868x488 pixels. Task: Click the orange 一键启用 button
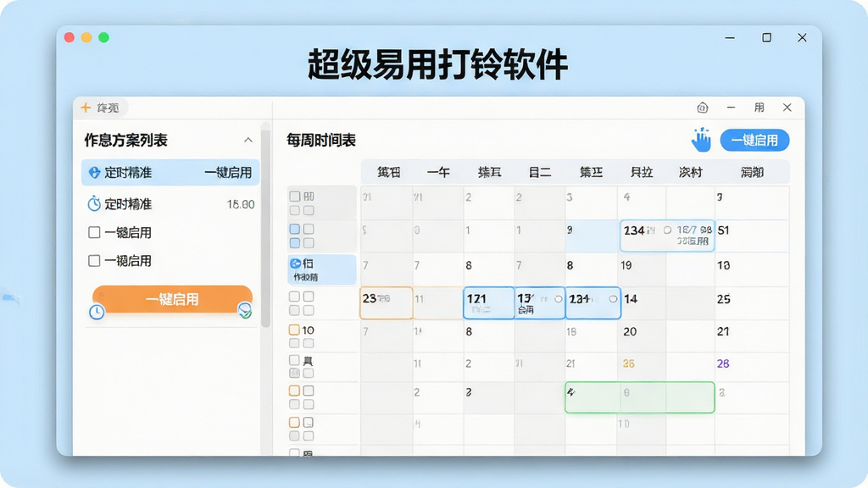172,299
